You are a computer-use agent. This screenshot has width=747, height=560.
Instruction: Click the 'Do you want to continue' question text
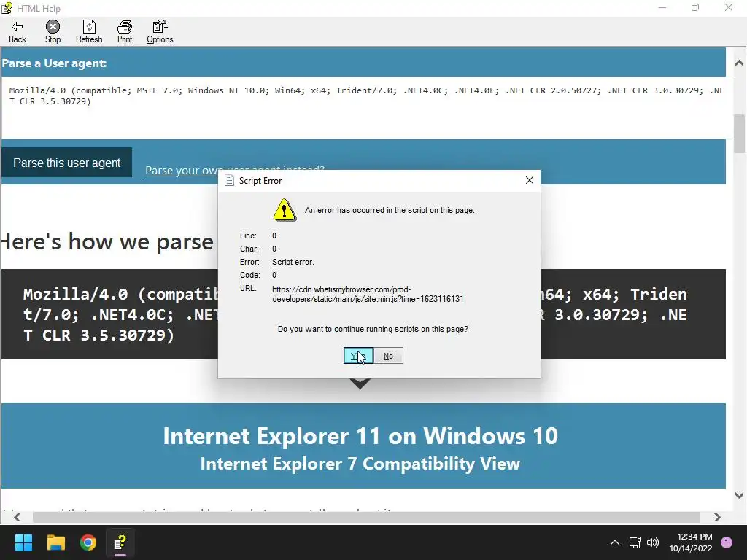pos(373,329)
